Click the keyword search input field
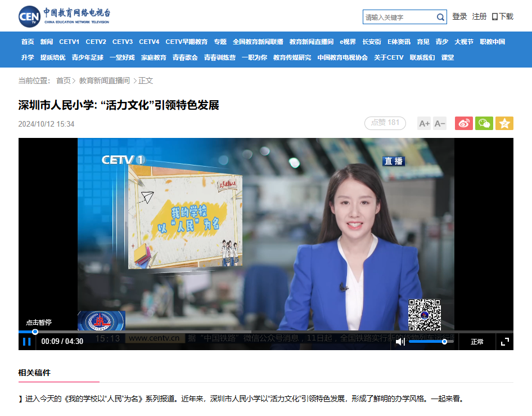 [x=400, y=17]
